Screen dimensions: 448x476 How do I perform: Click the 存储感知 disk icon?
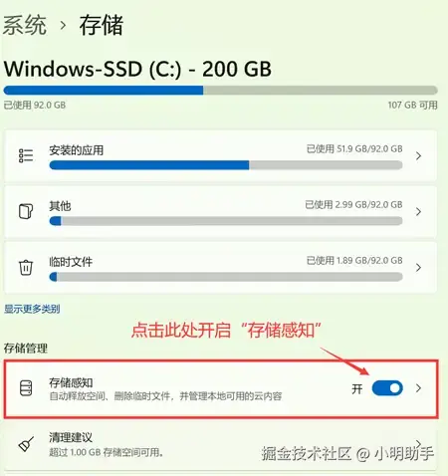26,388
